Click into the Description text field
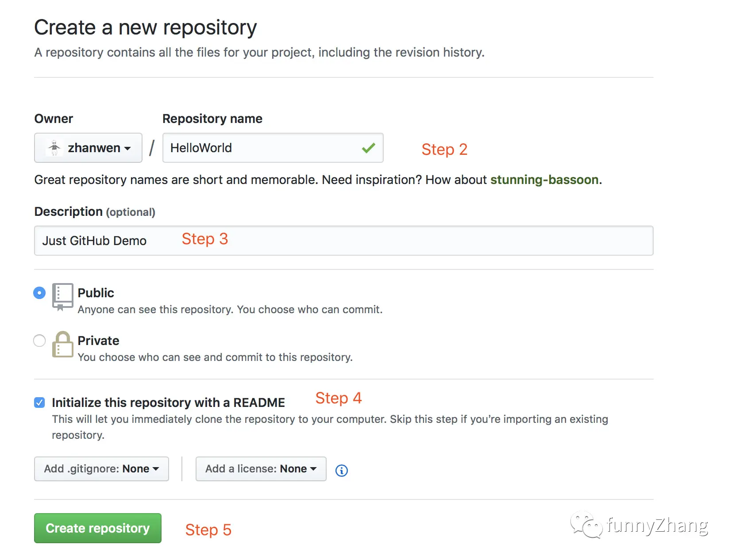The image size is (732, 560). [398, 241]
